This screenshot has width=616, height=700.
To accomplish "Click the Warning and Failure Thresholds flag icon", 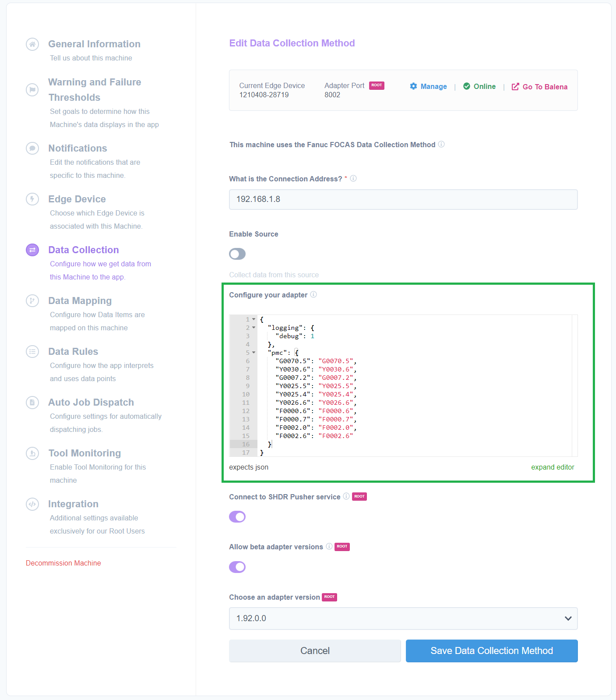I will [x=32, y=90].
